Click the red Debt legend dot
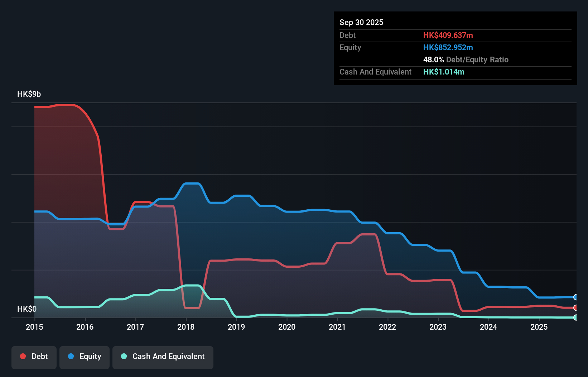This screenshot has width=588, height=377. (23, 356)
